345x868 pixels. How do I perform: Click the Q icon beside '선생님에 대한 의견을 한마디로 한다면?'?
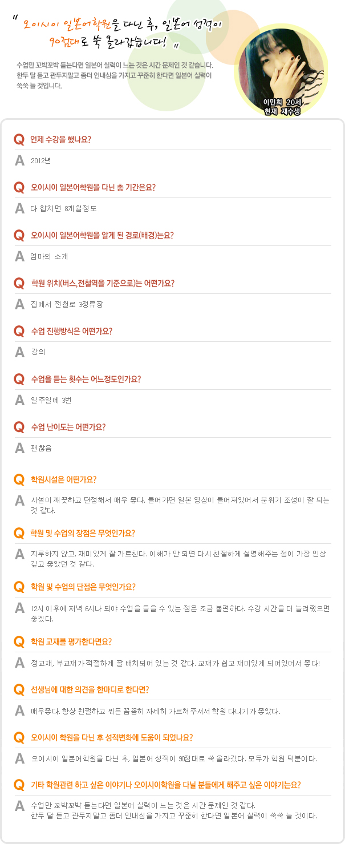pos(19,689)
